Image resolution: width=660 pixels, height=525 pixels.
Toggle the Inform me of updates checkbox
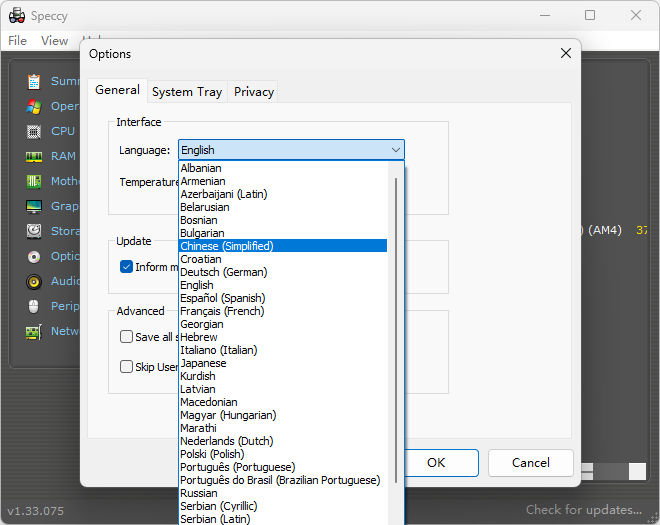point(127,267)
